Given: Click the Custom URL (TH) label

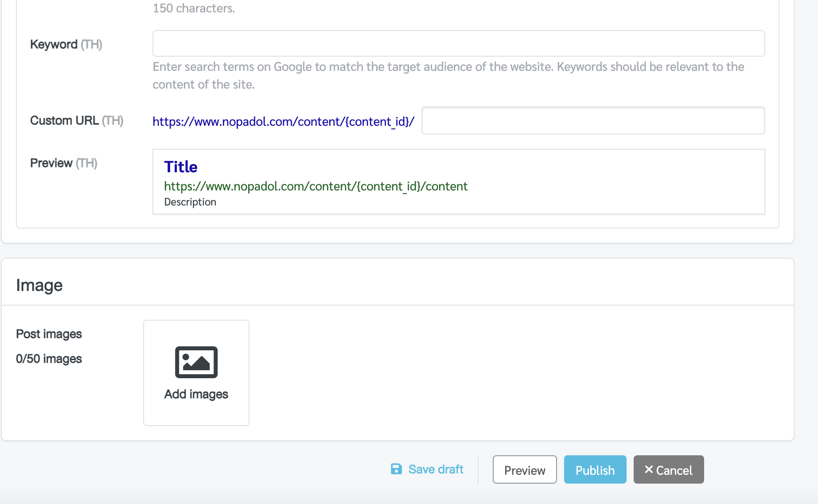Looking at the screenshot, I should tap(77, 120).
